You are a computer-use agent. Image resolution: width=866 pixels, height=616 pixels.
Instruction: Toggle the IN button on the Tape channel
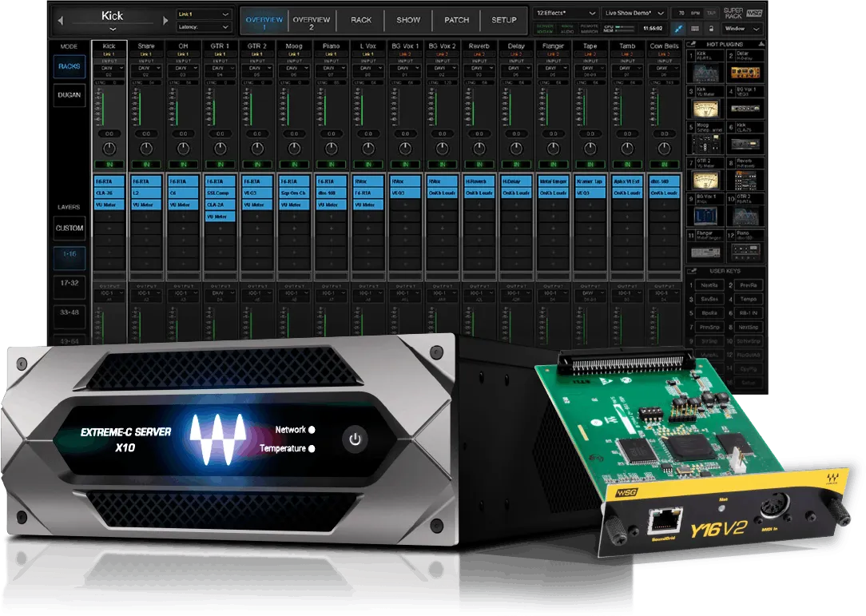[x=590, y=165]
